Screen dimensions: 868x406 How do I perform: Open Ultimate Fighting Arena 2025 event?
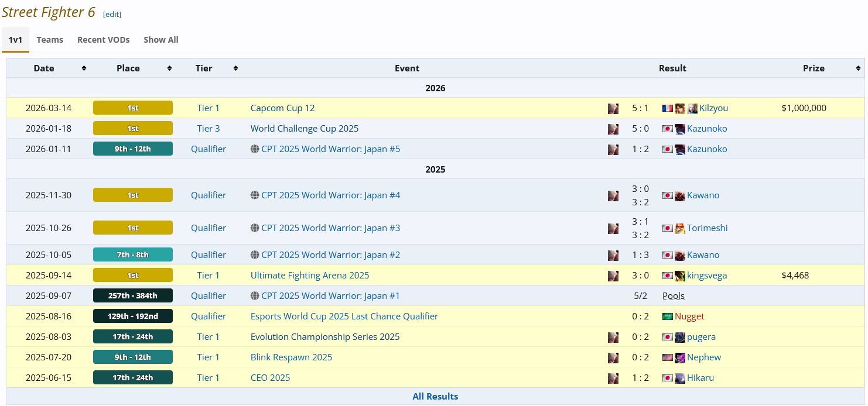click(310, 276)
